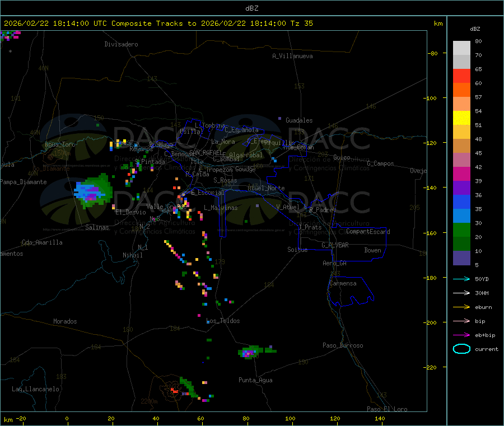The width and height of the screenshot is (504, 426).
Task: Click the R_Padre map label
Action: tap(321, 210)
